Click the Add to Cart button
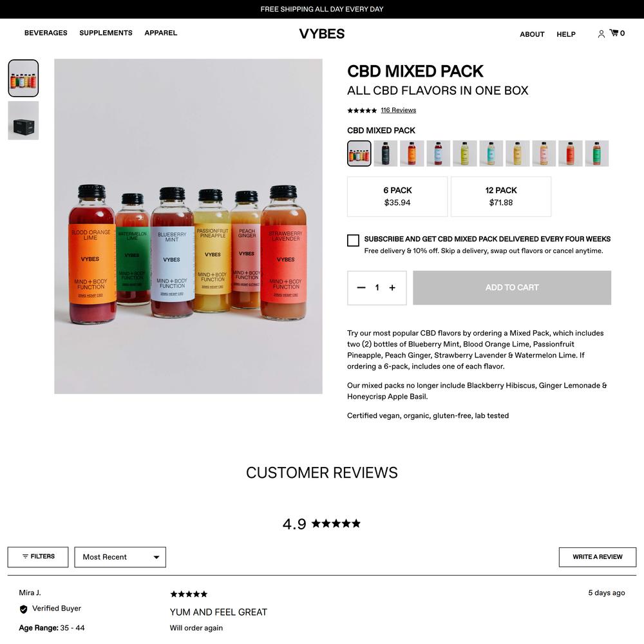 coord(512,287)
